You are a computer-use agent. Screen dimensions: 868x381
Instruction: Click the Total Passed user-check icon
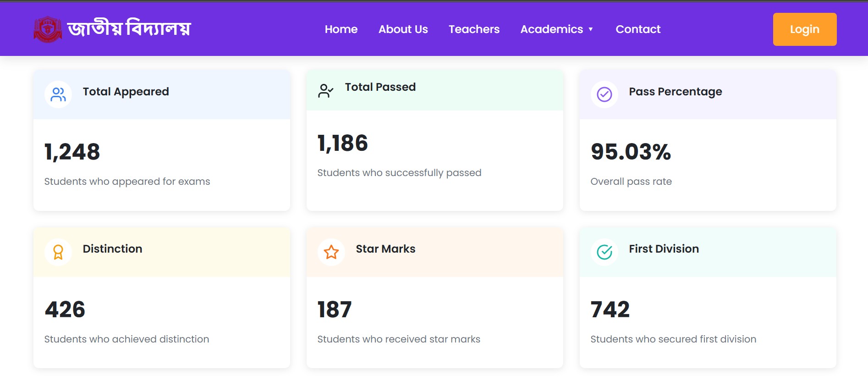[x=325, y=91]
